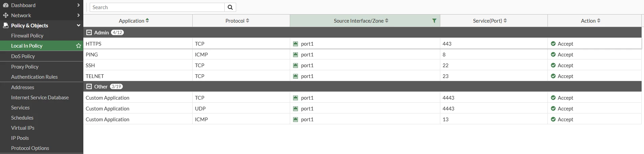
Task: Click the Dashboard gauge icon
Action: click(5, 5)
